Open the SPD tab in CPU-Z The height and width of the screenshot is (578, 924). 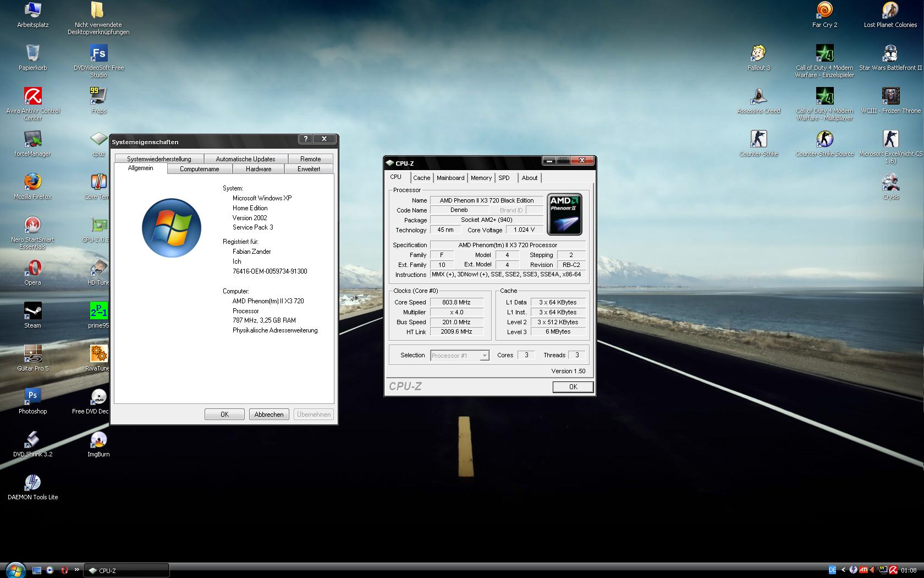click(x=504, y=178)
